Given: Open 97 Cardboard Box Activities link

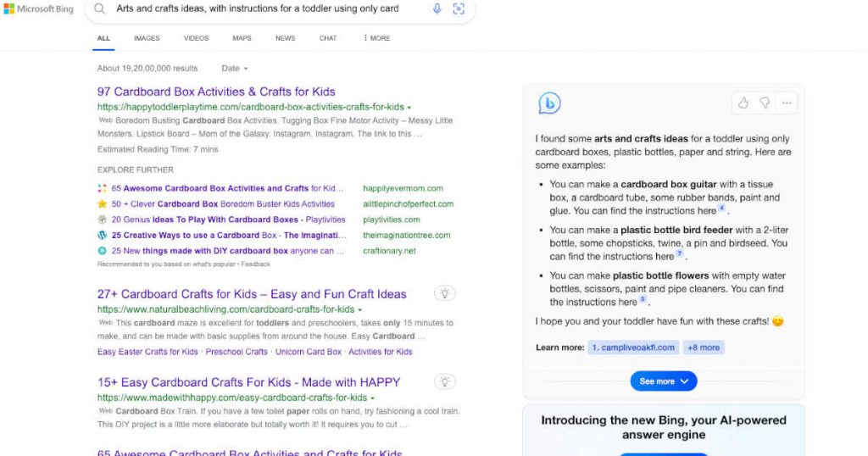Looking at the screenshot, I should (216, 92).
